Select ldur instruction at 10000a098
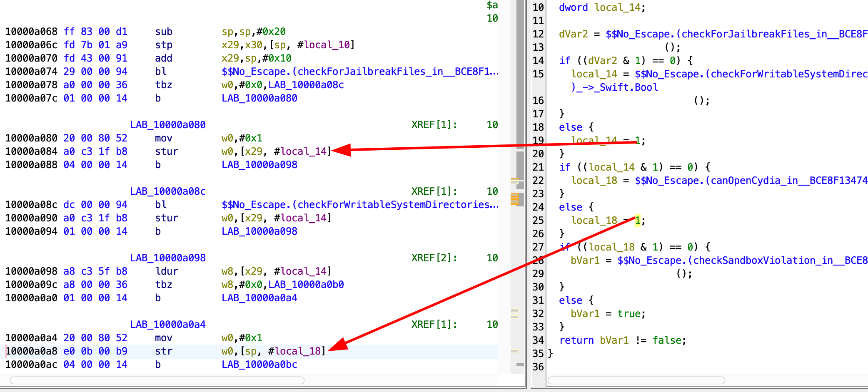868x392 pixels. tap(167, 271)
